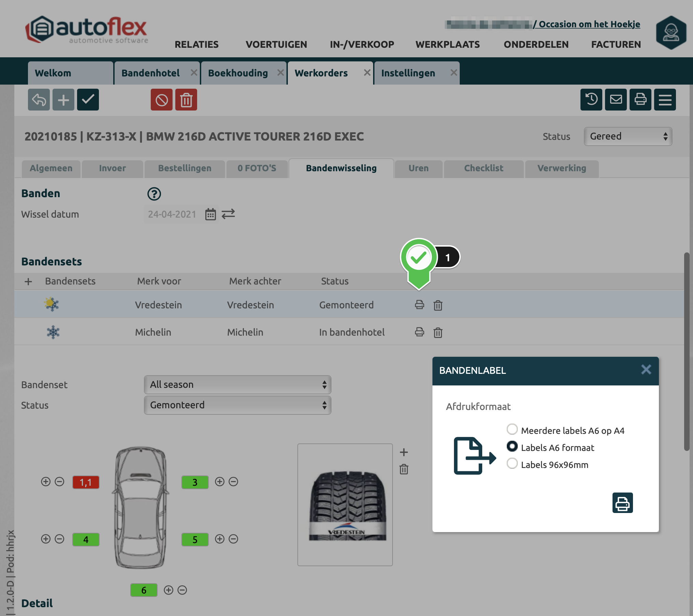Open the Gereed status dropdown
Viewport: 693px width, 616px height.
(x=628, y=136)
